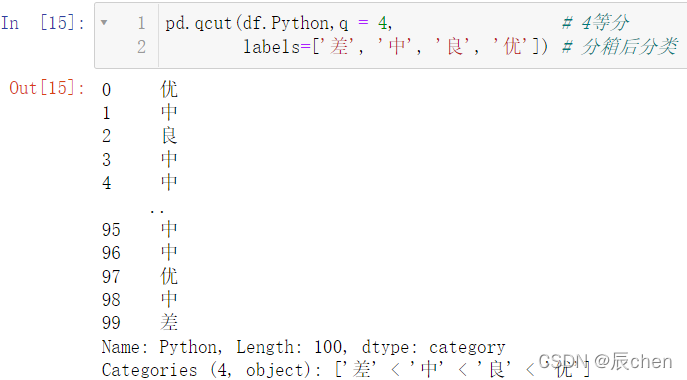Click the '良' string in labels list
The width and height of the screenshot is (687, 380).
point(455,46)
